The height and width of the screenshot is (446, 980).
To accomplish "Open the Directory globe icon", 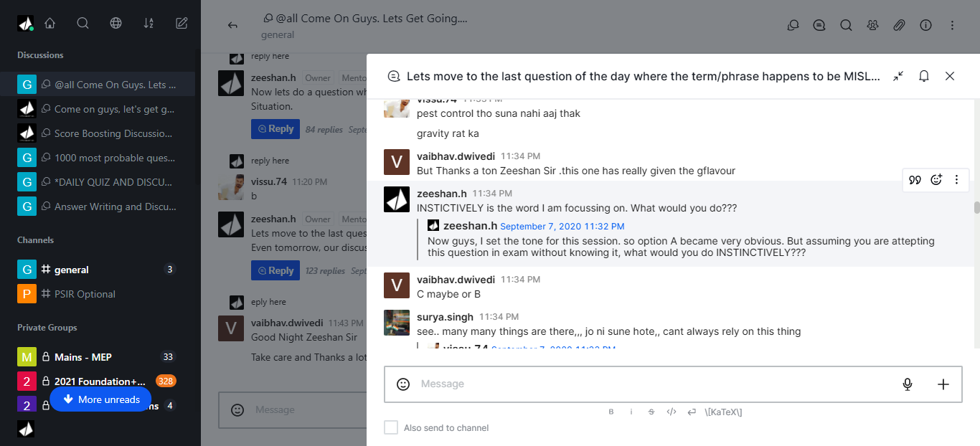I will click(116, 24).
